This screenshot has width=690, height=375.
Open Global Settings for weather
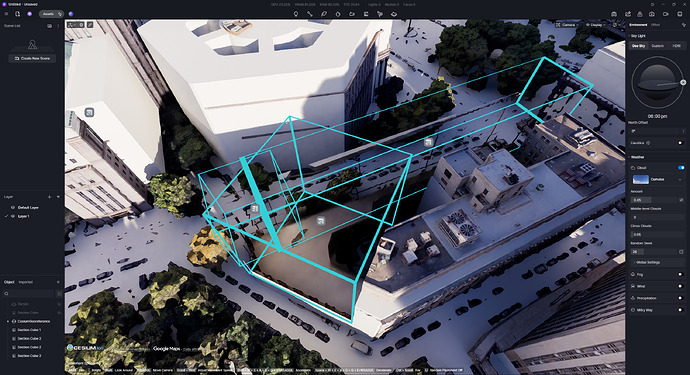pyautogui.click(x=657, y=262)
